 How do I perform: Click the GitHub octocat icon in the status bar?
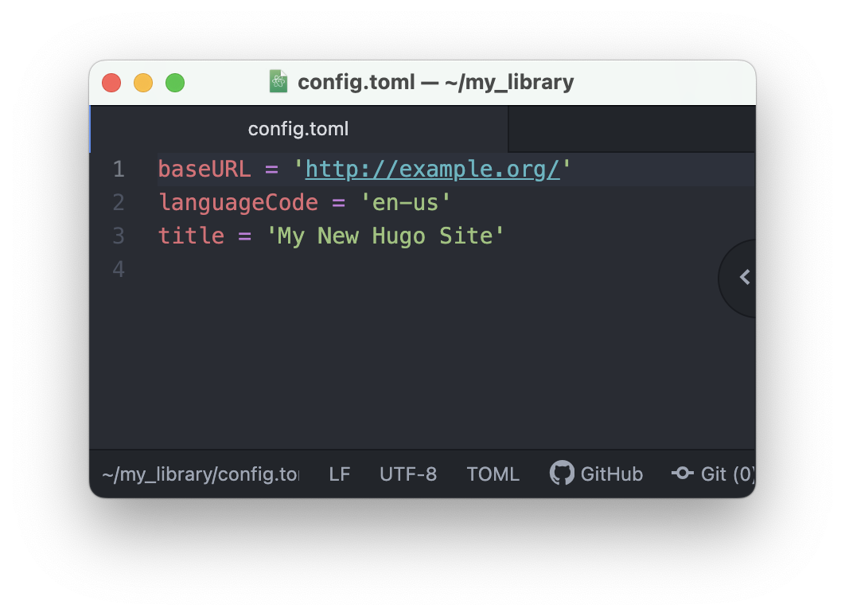(563, 473)
